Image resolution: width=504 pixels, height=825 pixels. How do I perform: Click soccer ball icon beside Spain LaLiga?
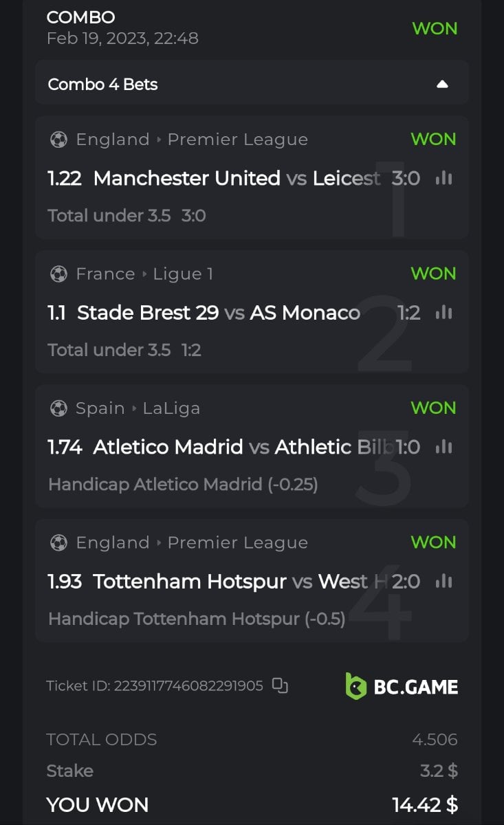pyautogui.click(x=58, y=408)
